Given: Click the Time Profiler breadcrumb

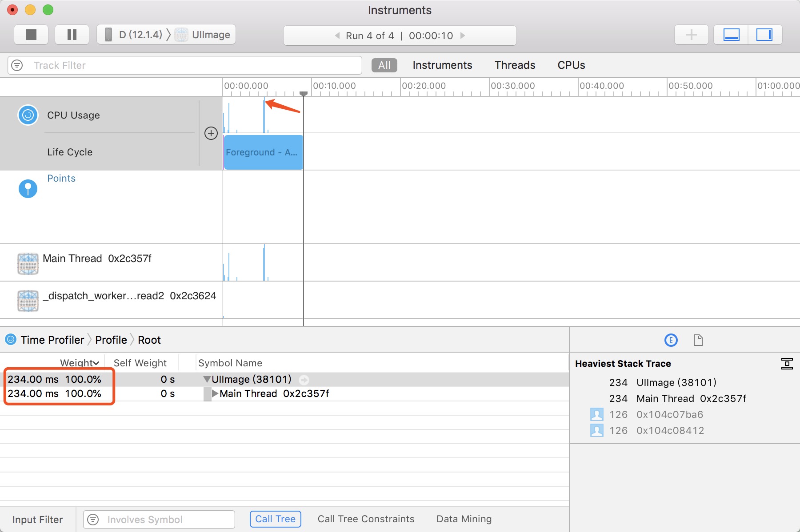Looking at the screenshot, I should click(52, 340).
